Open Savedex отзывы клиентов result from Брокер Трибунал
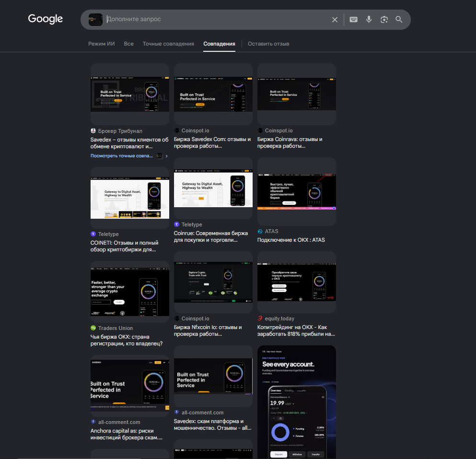This screenshot has height=459, width=476. point(129,143)
